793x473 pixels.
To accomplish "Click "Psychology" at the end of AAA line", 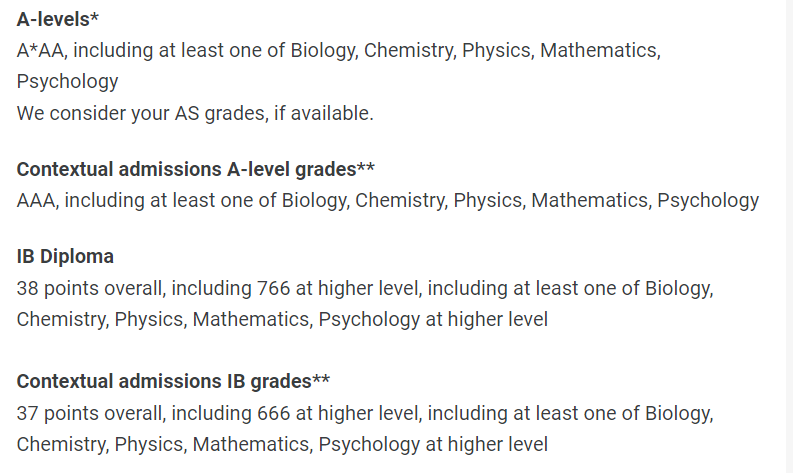I will pyautogui.click(x=708, y=200).
